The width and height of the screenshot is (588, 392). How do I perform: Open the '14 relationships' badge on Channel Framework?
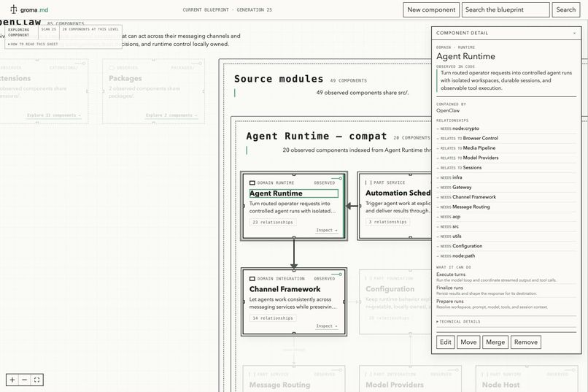pyautogui.click(x=273, y=318)
